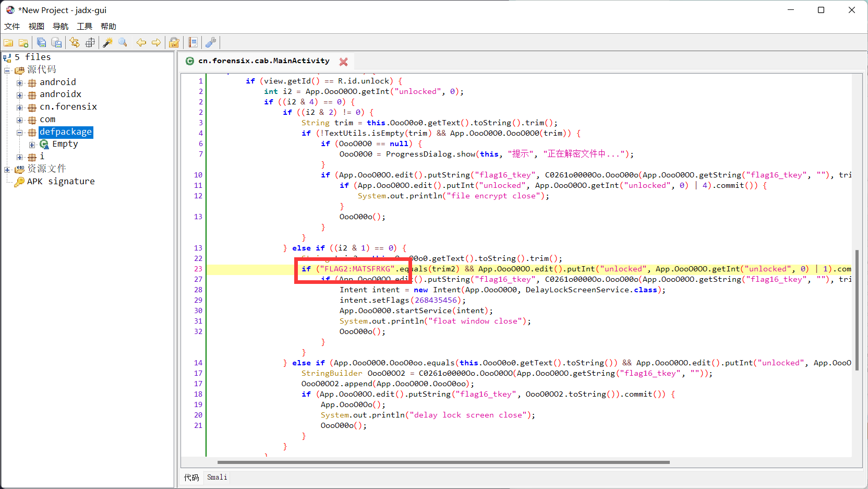This screenshot has width=868, height=489.
Task: Click the Export as gradle project icon
Action: (x=56, y=43)
